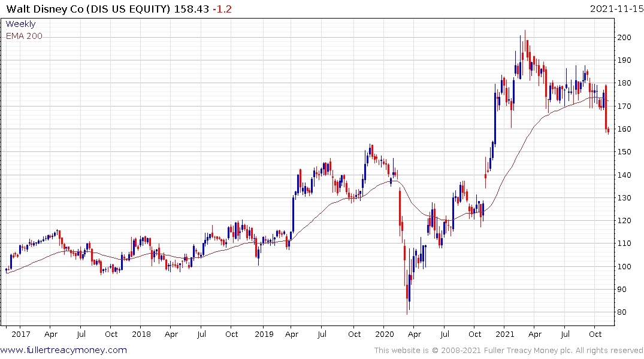Click the 190 price axis label
The height and width of the screenshot is (359, 644).
624,60
